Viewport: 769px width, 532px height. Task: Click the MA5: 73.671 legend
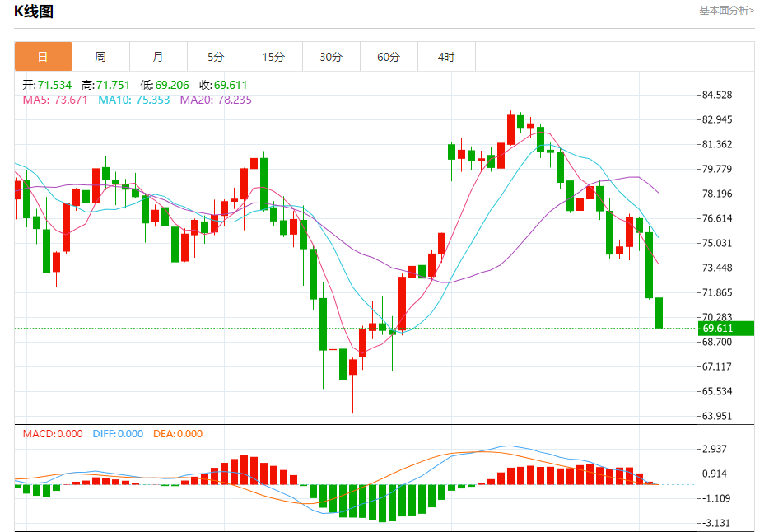pyautogui.click(x=55, y=100)
